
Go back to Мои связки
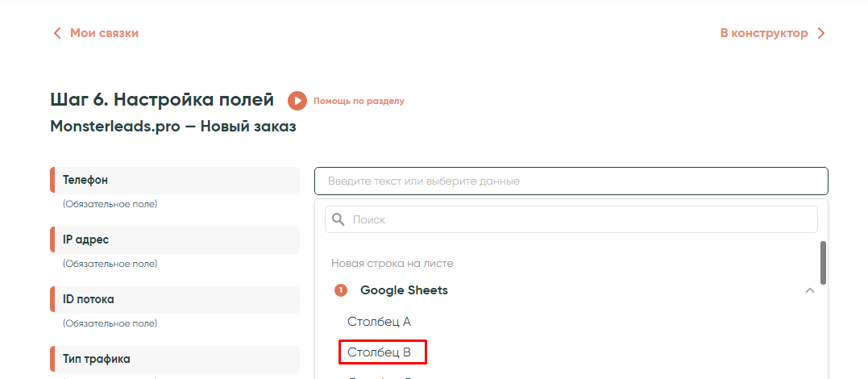104,33
